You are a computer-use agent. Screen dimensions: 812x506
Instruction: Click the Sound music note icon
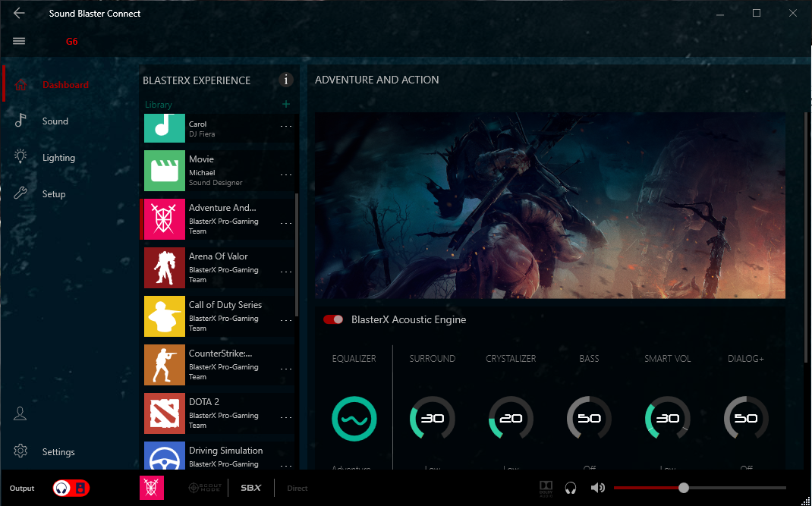(20, 121)
